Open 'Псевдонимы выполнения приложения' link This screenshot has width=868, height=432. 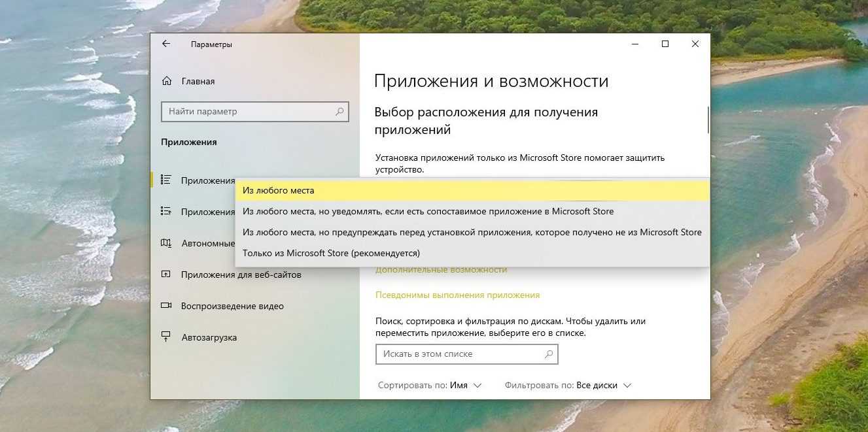457,295
